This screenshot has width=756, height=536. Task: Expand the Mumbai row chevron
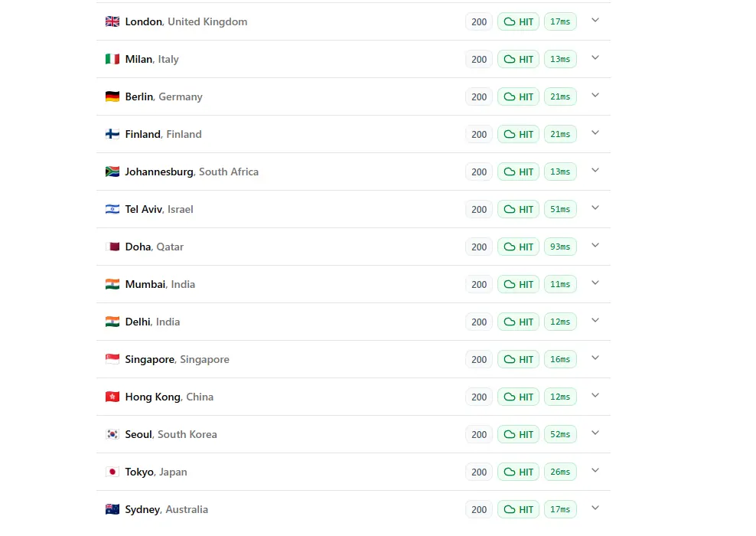click(595, 283)
